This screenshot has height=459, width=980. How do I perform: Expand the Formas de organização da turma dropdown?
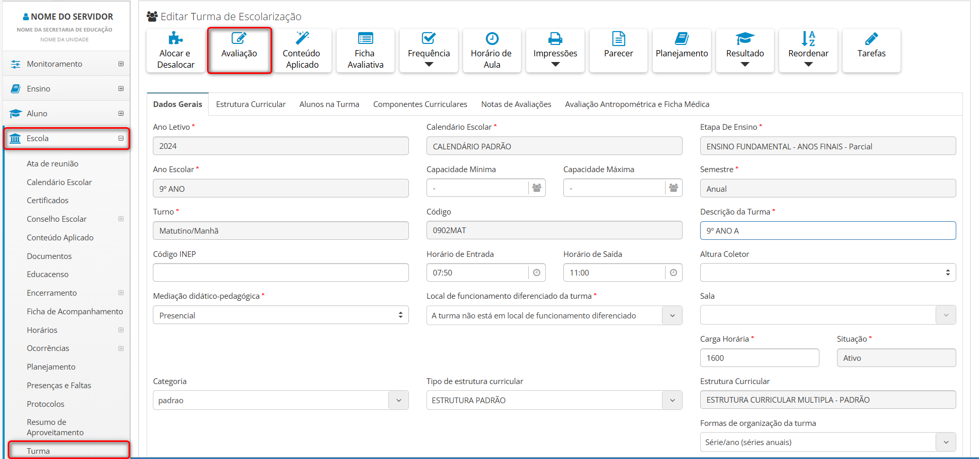click(827, 442)
